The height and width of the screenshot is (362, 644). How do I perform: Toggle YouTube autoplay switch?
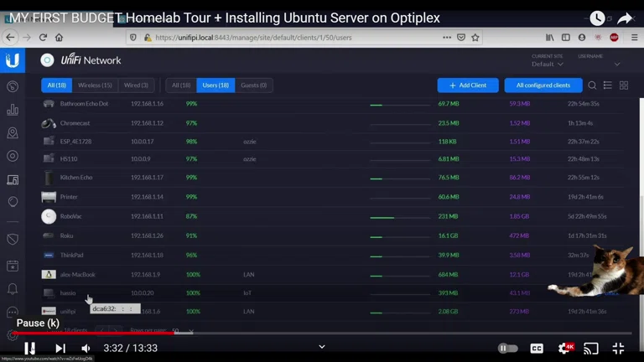click(507, 348)
